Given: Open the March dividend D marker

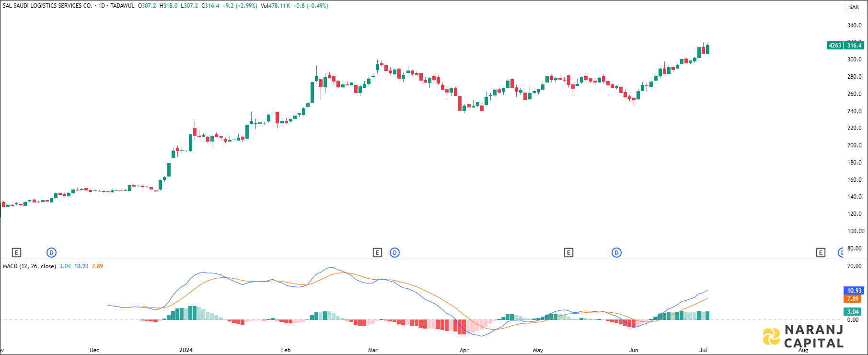Looking at the screenshot, I should (x=394, y=252).
